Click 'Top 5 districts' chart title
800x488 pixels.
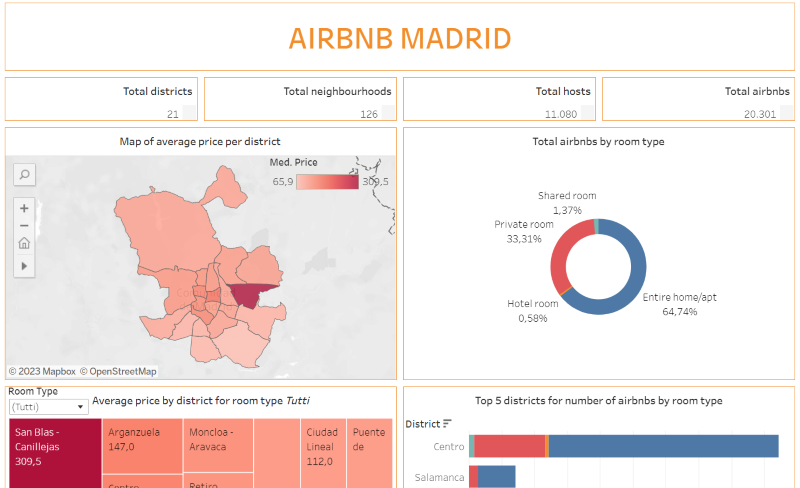pyautogui.click(x=598, y=401)
